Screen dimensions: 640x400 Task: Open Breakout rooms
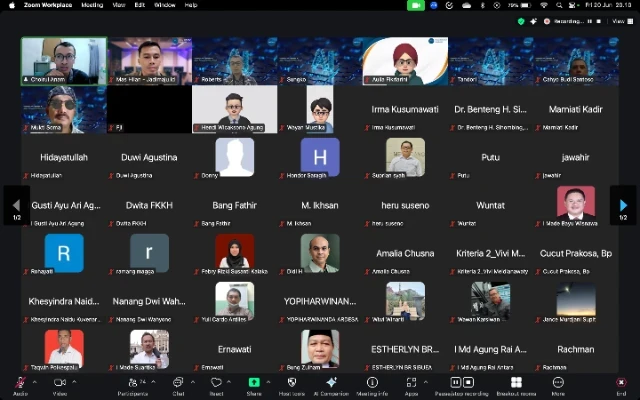[516, 384]
